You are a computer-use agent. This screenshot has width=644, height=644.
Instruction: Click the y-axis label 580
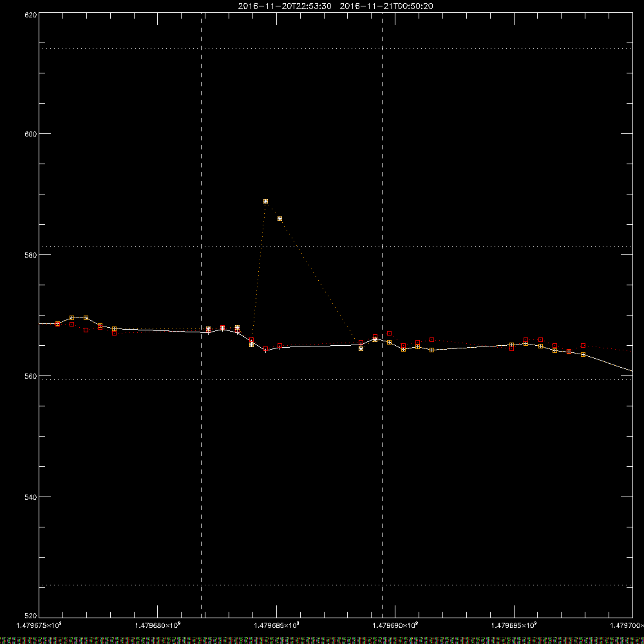pyautogui.click(x=31, y=255)
